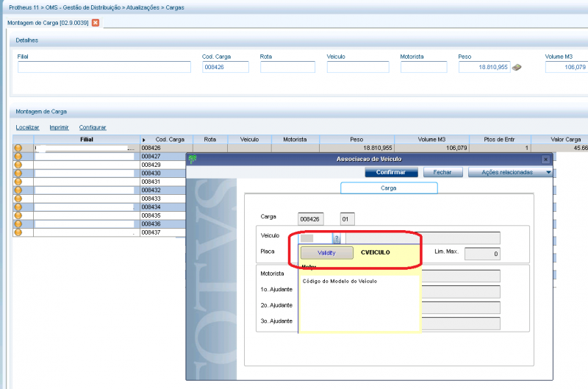Sort grid by Volume M3 column header

click(431, 140)
